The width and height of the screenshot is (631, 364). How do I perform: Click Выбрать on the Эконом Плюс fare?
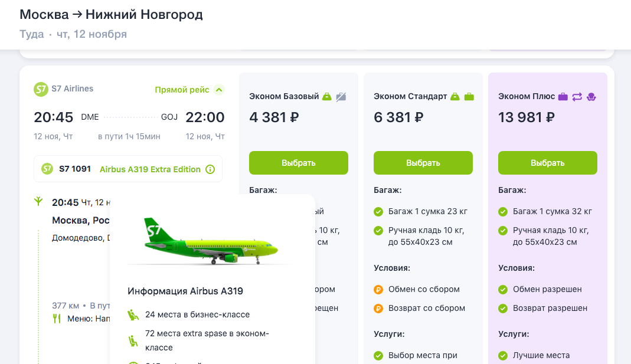pos(547,162)
